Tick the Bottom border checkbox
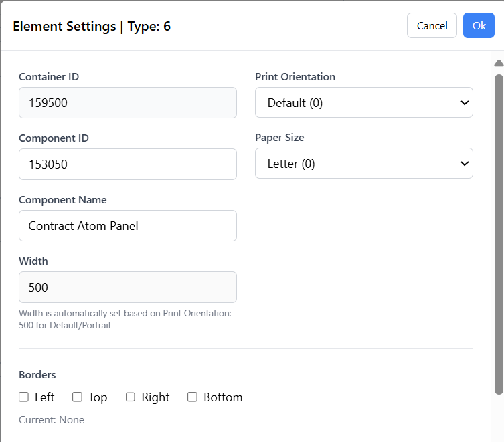 [193, 397]
